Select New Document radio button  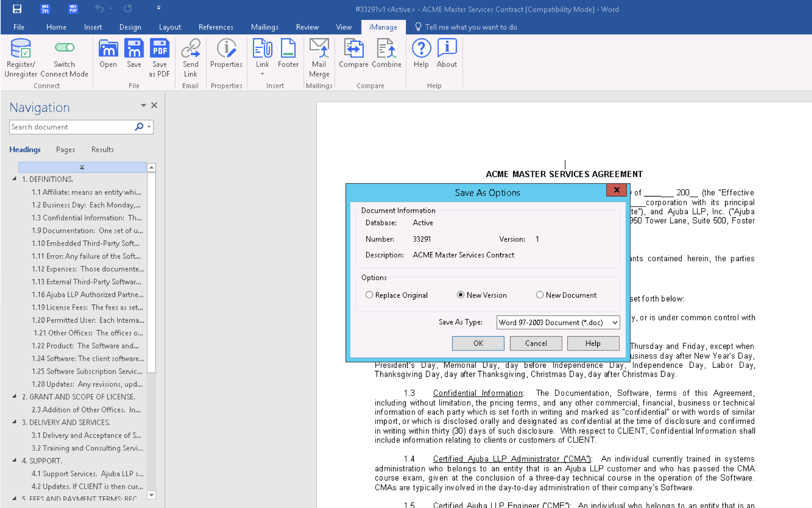pyautogui.click(x=539, y=295)
